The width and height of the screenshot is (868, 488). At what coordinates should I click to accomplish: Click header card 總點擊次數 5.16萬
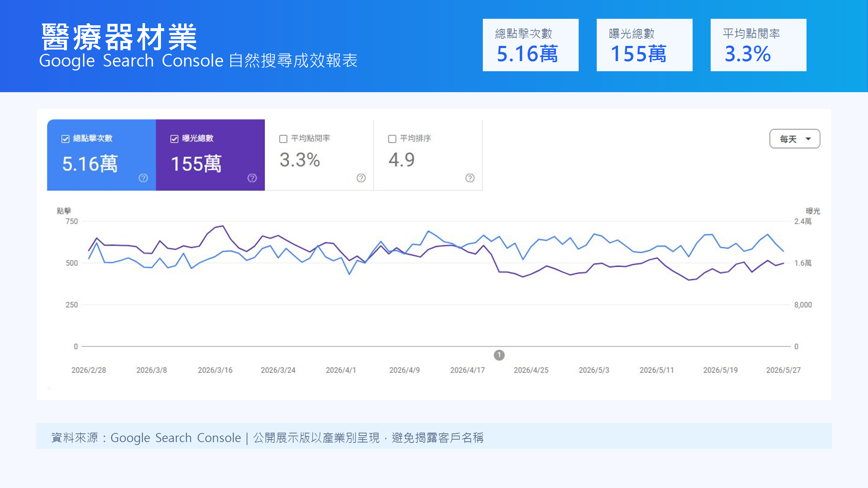tap(531, 45)
